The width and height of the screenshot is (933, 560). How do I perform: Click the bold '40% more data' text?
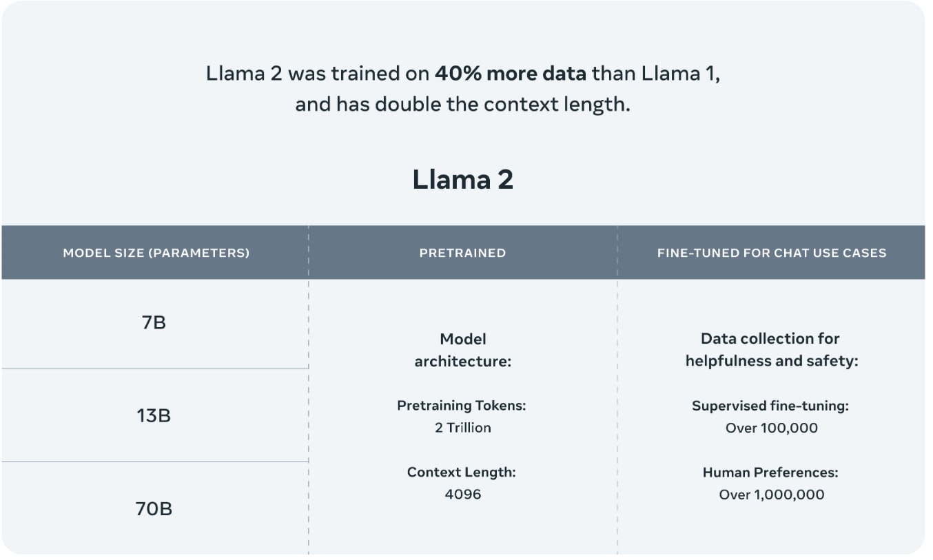coord(510,74)
